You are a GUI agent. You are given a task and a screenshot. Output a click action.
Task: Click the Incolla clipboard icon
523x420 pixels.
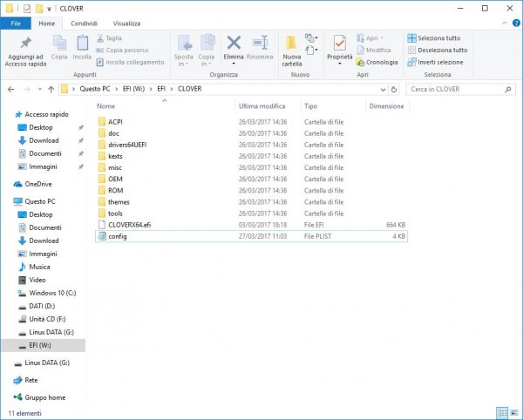[82, 48]
